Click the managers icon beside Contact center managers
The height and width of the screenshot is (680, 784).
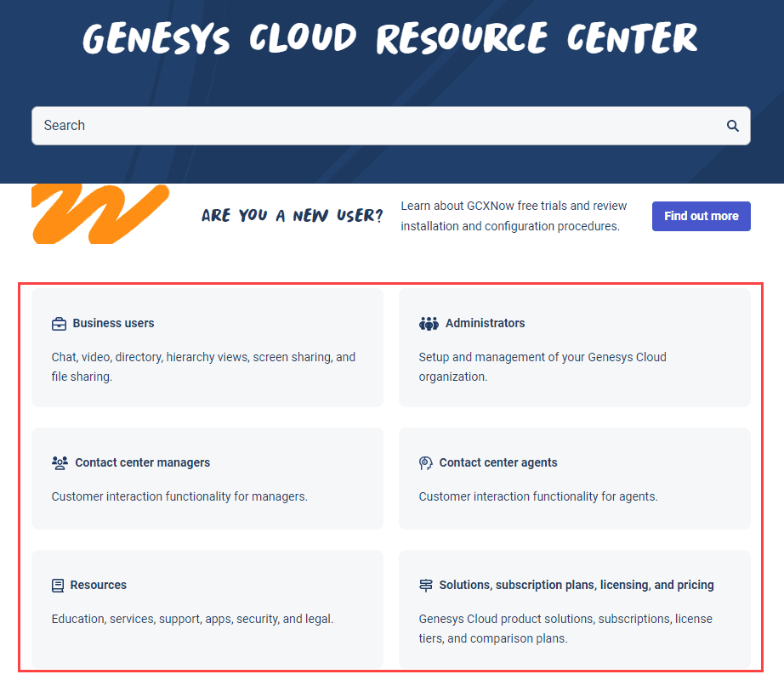click(x=59, y=462)
